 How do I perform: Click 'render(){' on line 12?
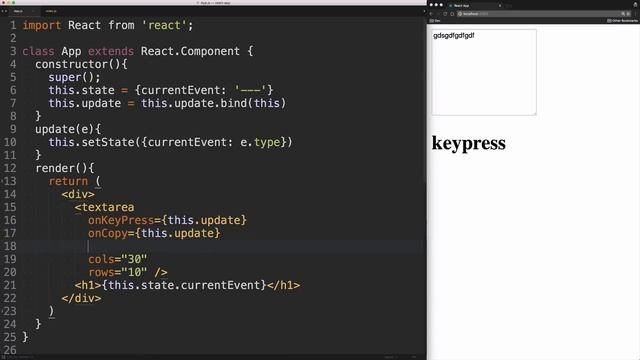coord(65,168)
